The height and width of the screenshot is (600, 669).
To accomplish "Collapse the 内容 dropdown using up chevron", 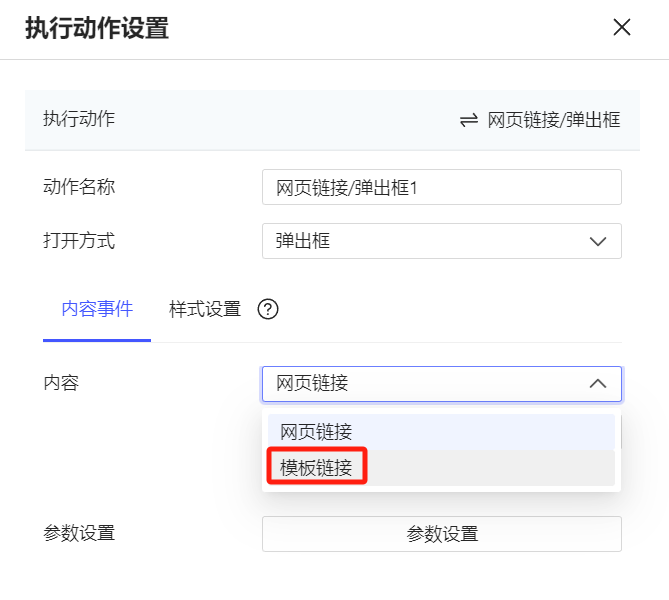I will [x=598, y=384].
